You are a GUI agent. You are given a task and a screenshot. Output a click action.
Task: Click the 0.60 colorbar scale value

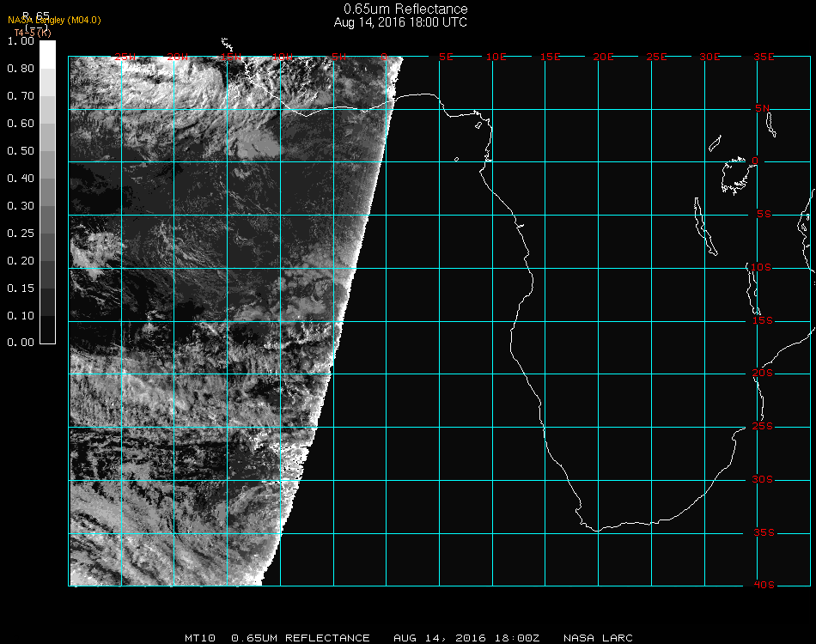(21, 124)
